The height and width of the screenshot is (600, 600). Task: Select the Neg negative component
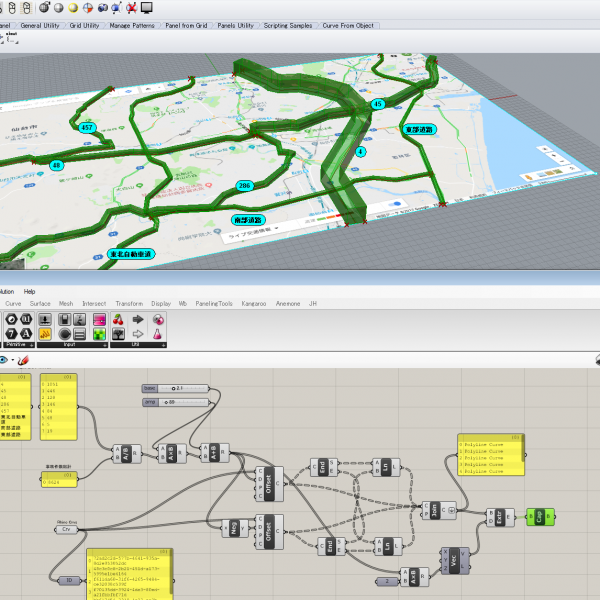[235, 528]
